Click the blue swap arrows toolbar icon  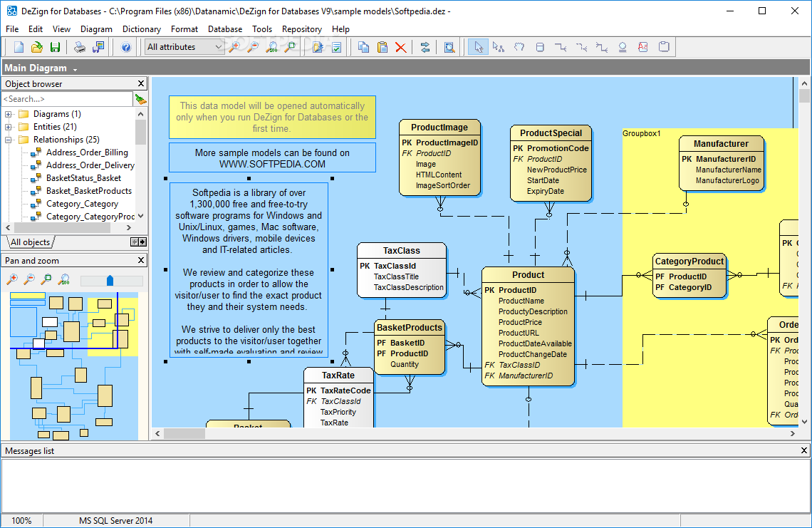425,47
